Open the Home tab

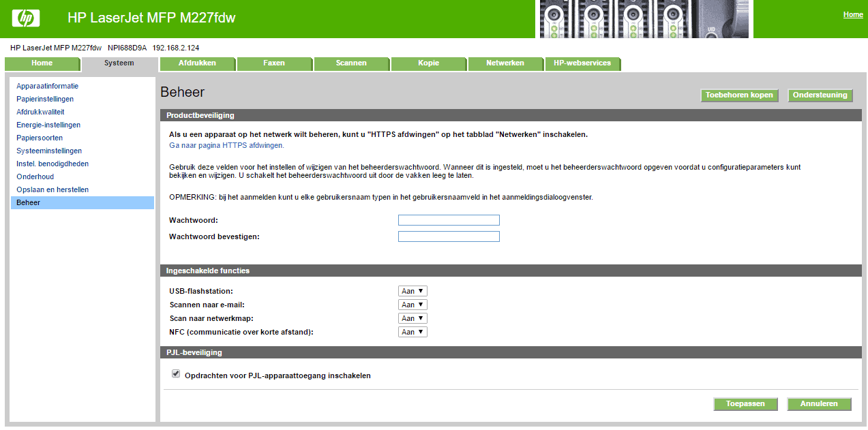pyautogui.click(x=42, y=63)
